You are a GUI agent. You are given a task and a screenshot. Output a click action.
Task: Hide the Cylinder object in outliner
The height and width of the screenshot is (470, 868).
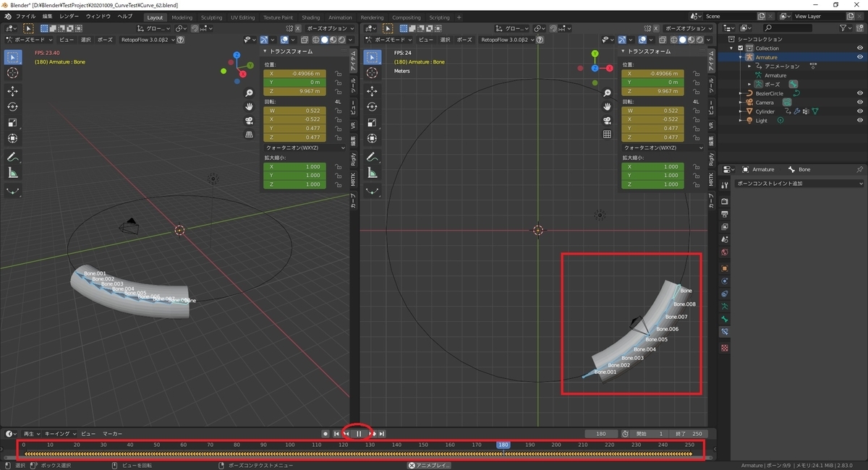[x=859, y=111]
